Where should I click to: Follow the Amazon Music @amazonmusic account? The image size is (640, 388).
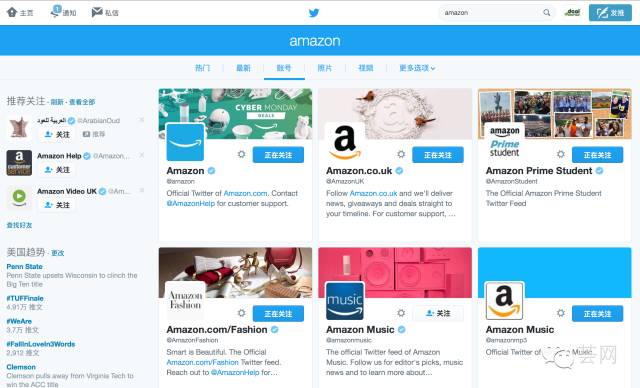click(x=438, y=313)
